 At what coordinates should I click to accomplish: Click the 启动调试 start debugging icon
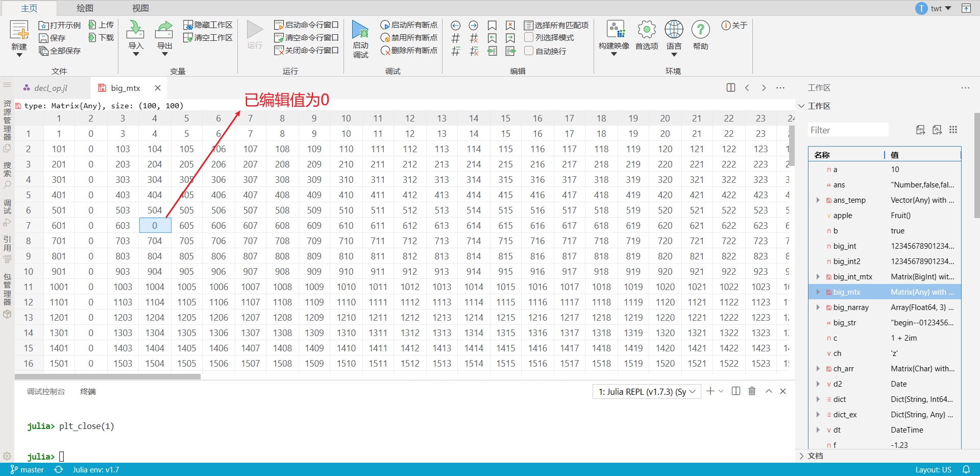point(360,30)
